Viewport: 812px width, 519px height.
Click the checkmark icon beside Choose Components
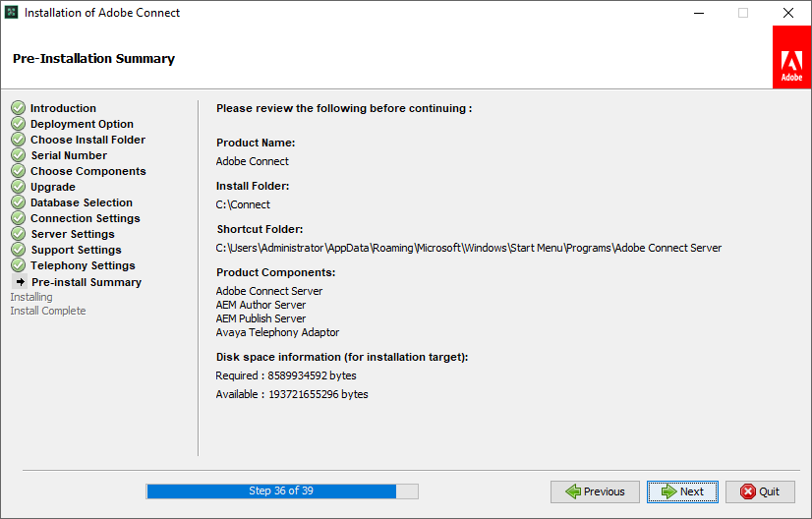[x=18, y=170]
